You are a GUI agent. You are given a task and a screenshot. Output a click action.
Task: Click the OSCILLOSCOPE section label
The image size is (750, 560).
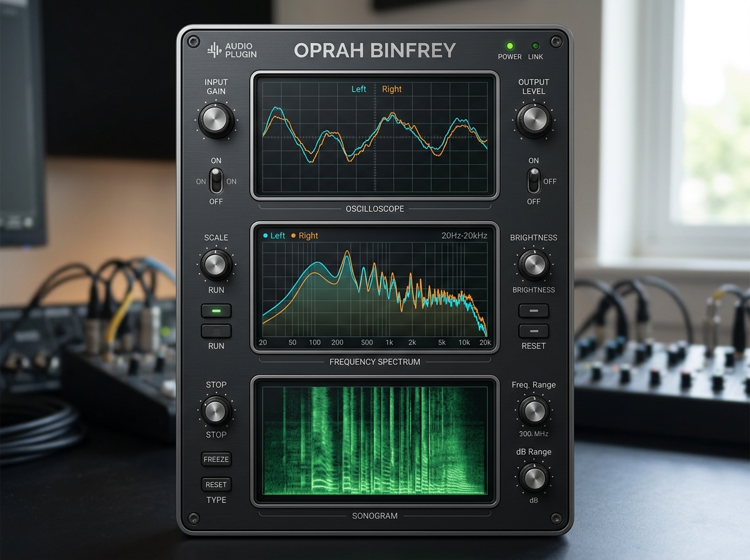(375, 209)
